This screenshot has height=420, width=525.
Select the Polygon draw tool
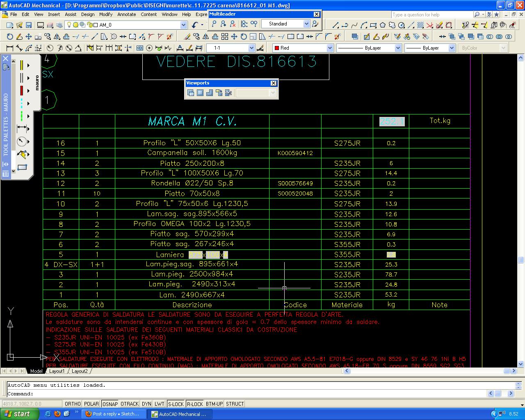(383, 25)
